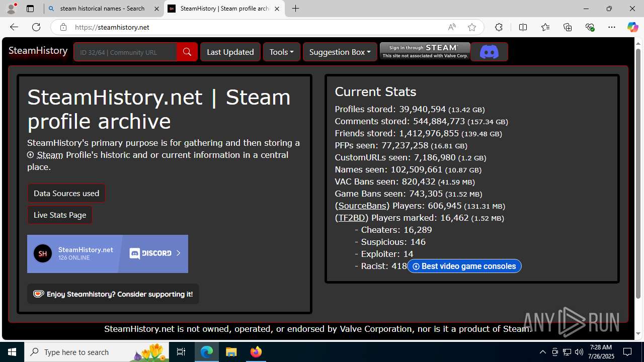Open a new browser tab
644x362 pixels.
[296, 9]
